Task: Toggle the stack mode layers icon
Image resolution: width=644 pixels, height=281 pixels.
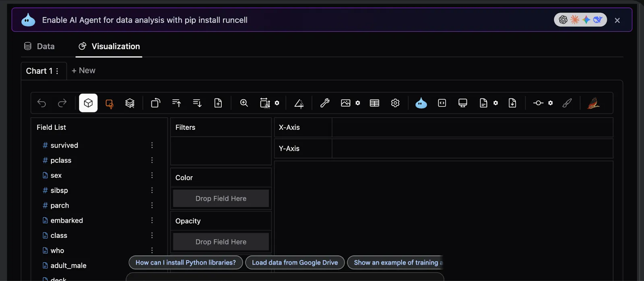Action: (130, 103)
